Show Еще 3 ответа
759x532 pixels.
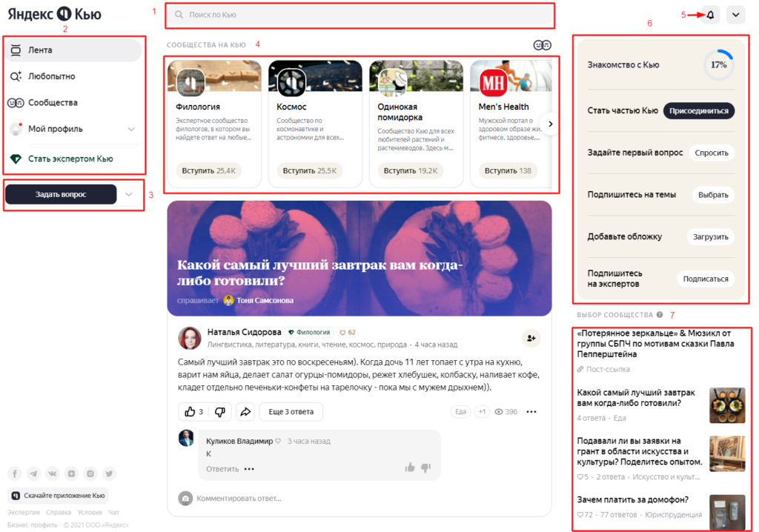pos(291,412)
